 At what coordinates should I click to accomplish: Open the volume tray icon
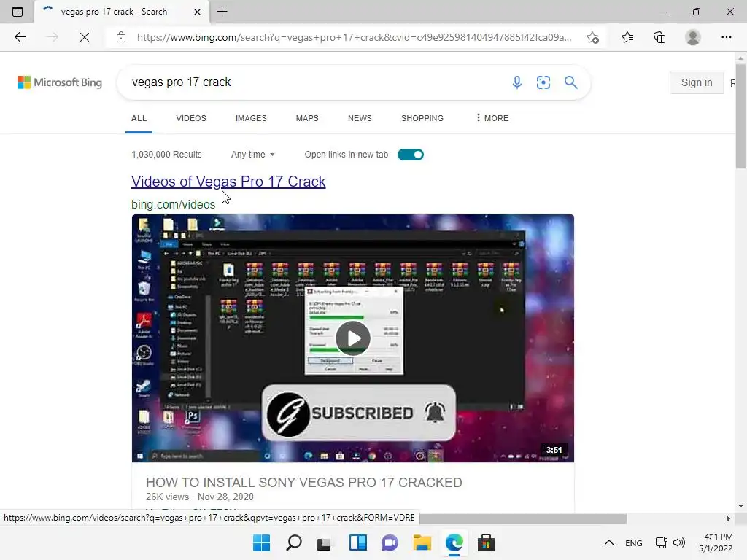click(x=679, y=542)
